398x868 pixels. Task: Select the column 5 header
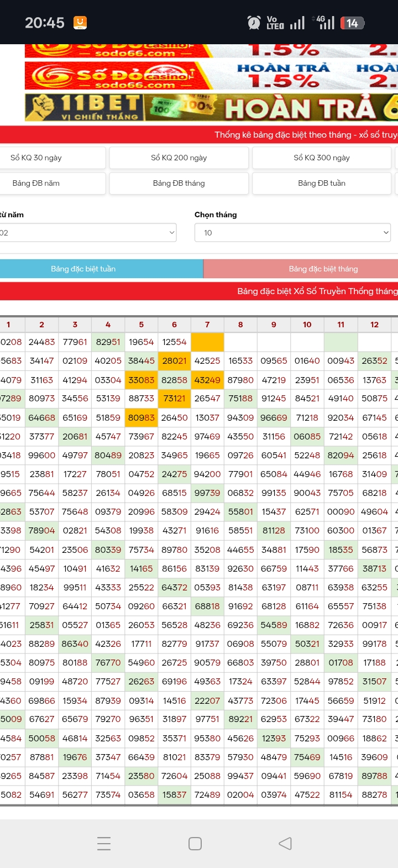[x=141, y=325]
